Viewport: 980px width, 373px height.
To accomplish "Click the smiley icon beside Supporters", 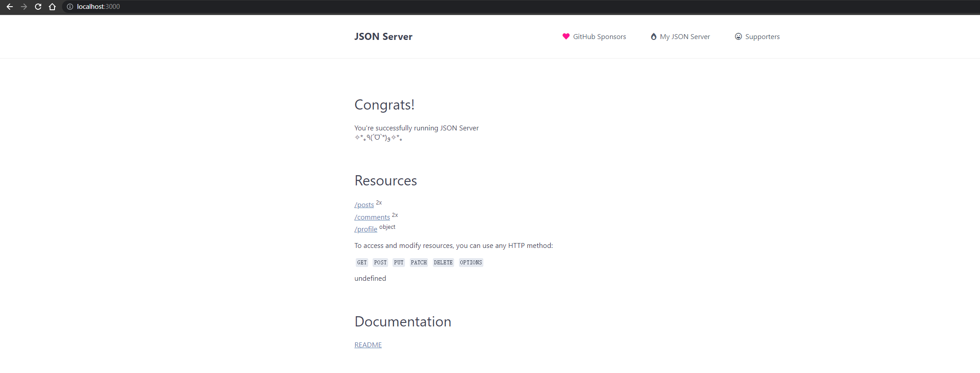I will 738,36.
